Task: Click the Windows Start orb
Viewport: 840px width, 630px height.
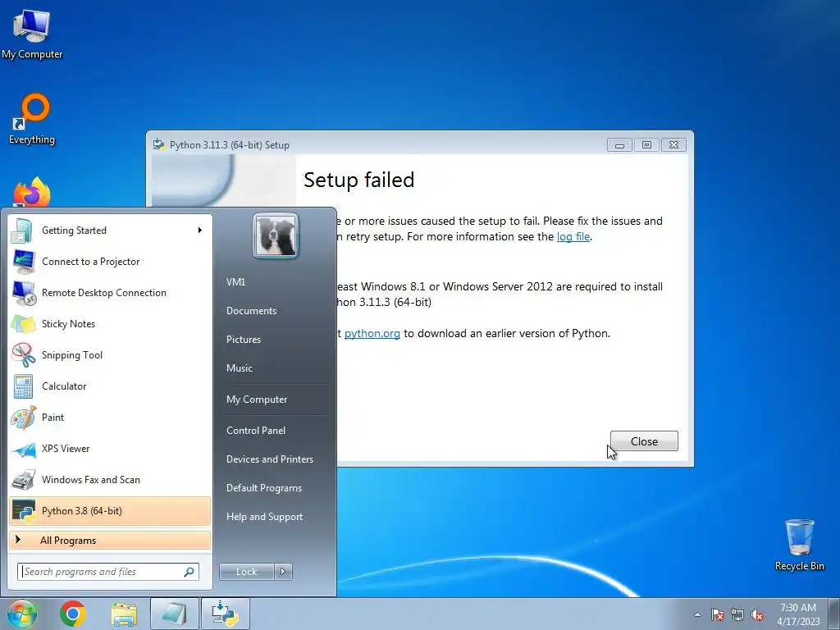Action: pyautogui.click(x=21, y=614)
